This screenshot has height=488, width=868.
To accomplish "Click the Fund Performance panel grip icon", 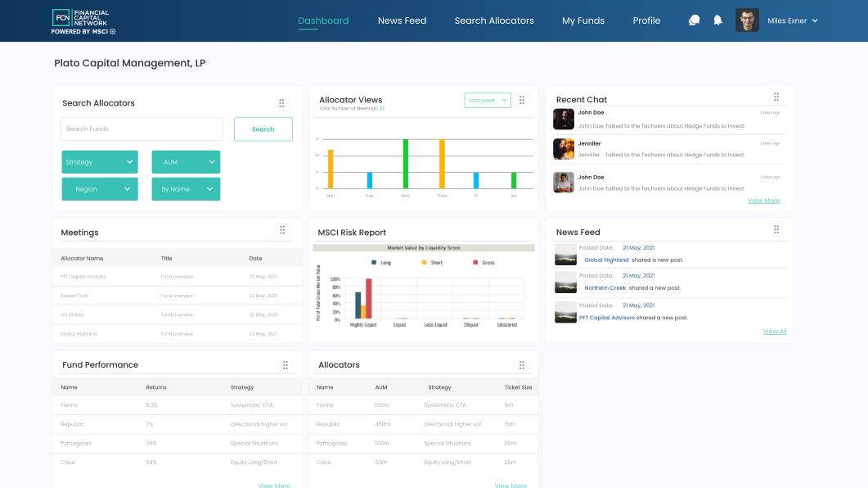I will 286,365.
